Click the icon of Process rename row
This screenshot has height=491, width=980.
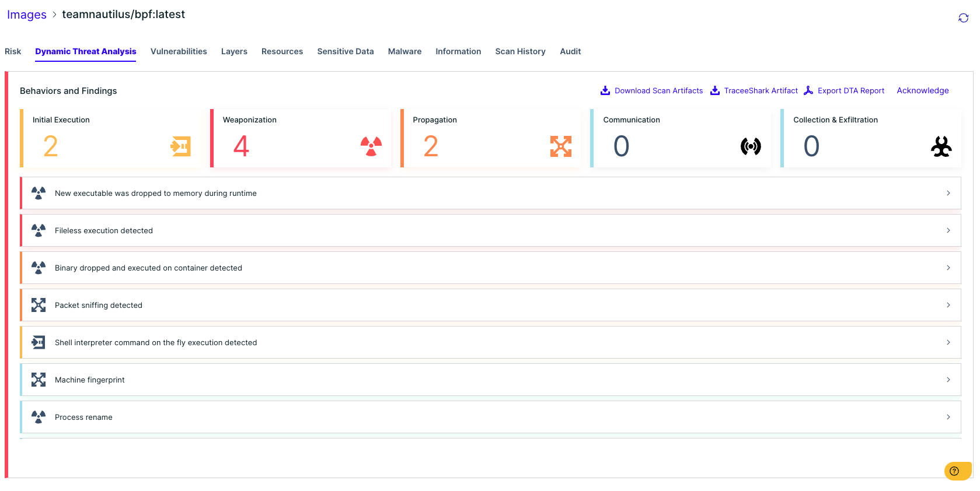pyautogui.click(x=39, y=417)
